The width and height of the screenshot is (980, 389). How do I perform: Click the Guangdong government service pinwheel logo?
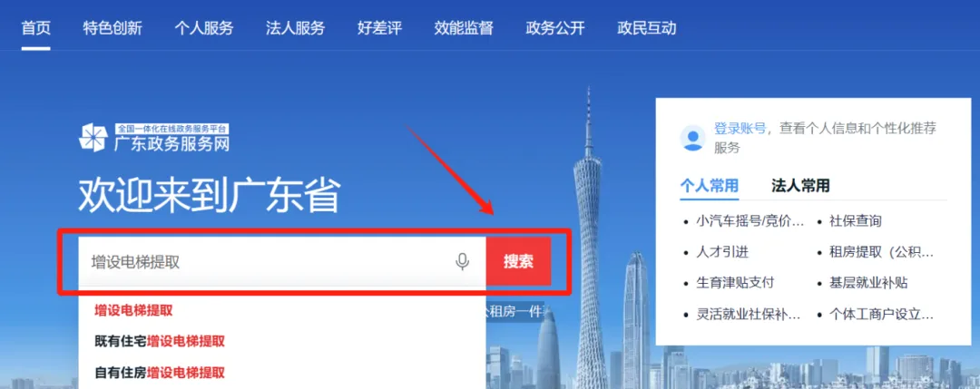pos(93,137)
